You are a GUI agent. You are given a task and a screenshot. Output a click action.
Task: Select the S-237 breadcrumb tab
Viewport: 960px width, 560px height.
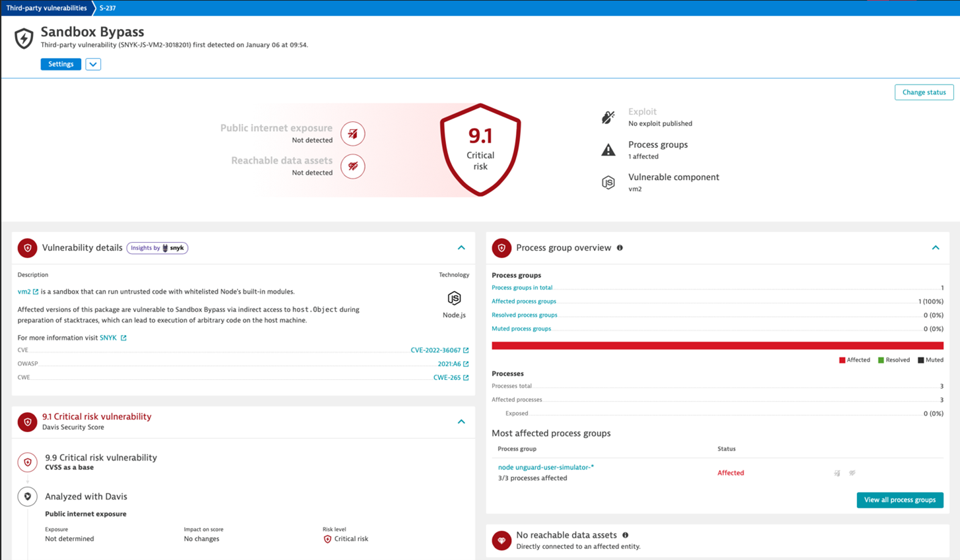tap(106, 8)
